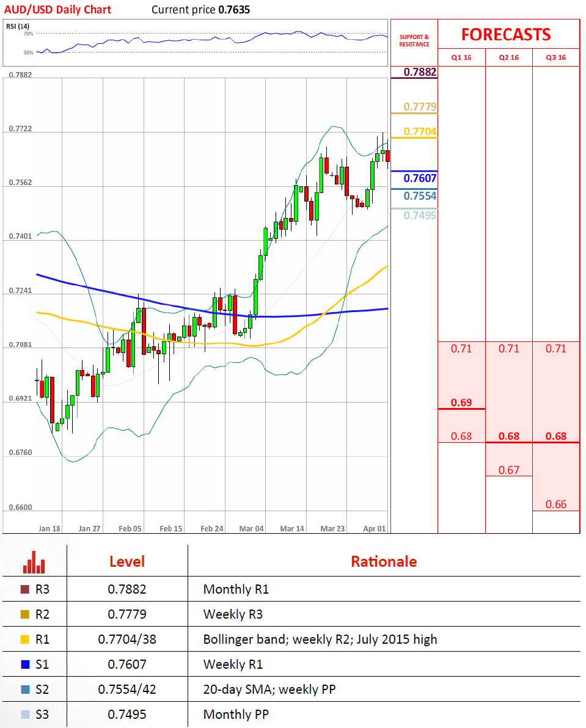Click the Monthly R1 rationale

coord(236,589)
